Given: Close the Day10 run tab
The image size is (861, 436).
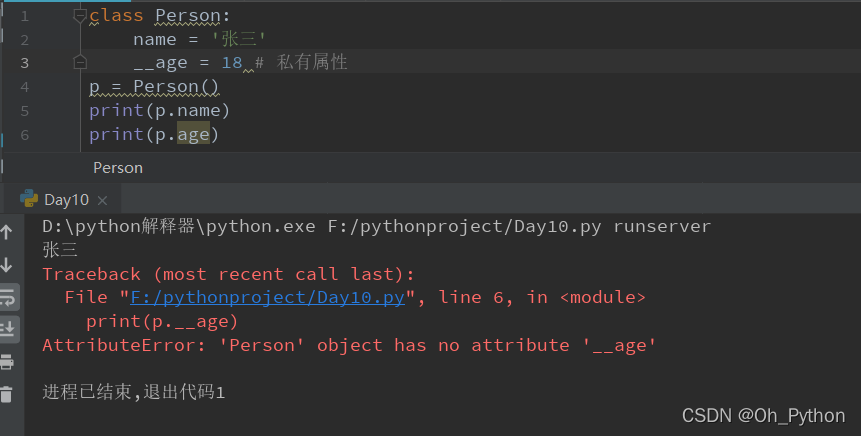Looking at the screenshot, I should point(102,200).
